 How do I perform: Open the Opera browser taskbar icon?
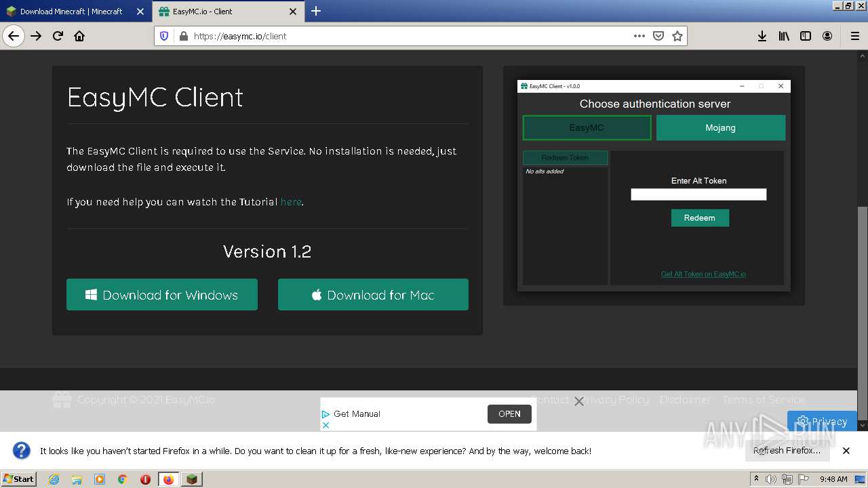click(145, 479)
